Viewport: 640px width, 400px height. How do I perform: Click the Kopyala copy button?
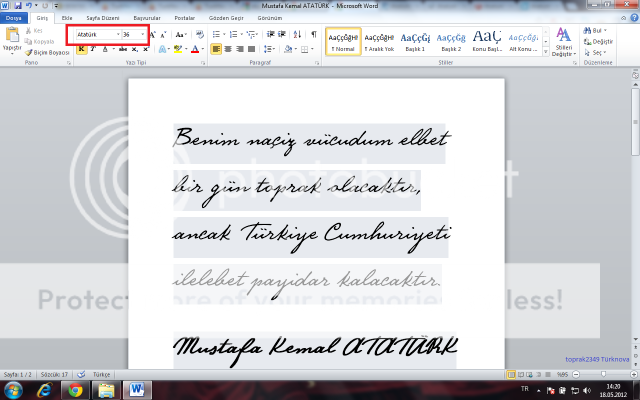[39, 41]
